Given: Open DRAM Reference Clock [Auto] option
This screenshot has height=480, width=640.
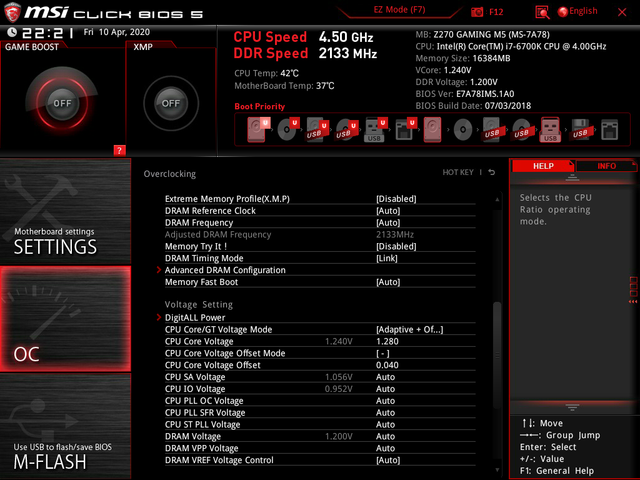Looking at the screenshot, I should click(388, 211).
